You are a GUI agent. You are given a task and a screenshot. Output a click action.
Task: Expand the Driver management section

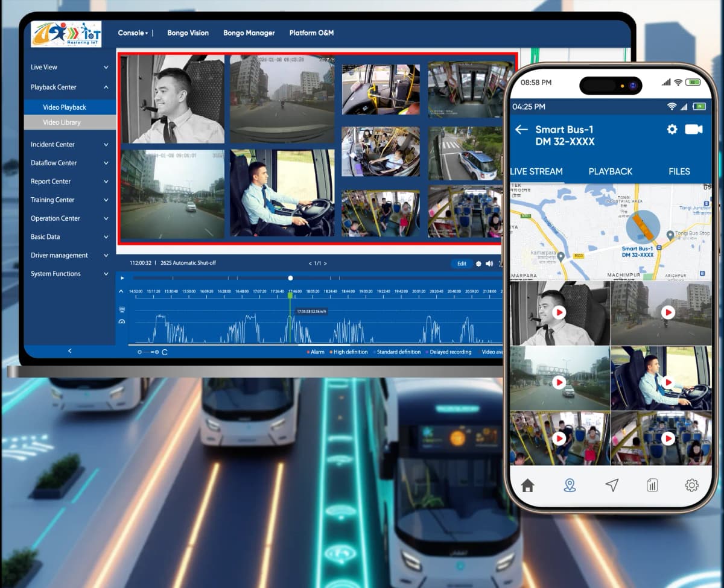(x=59, y=255)
